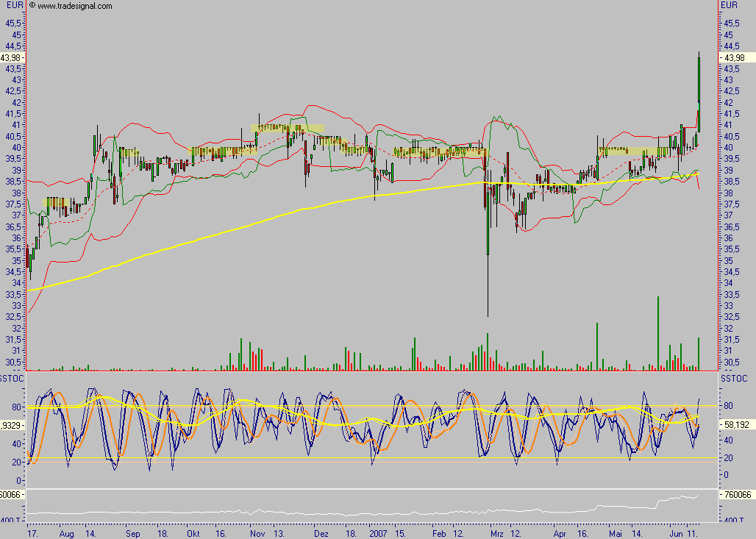Click the 2007 year label on the time axis
The height and width of the screenshot is (539, 756).
pos(378,532)
